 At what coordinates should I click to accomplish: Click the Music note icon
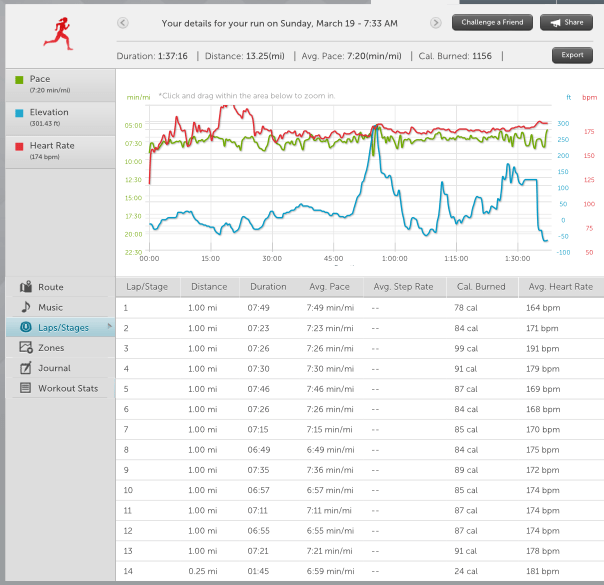point(26,307)
